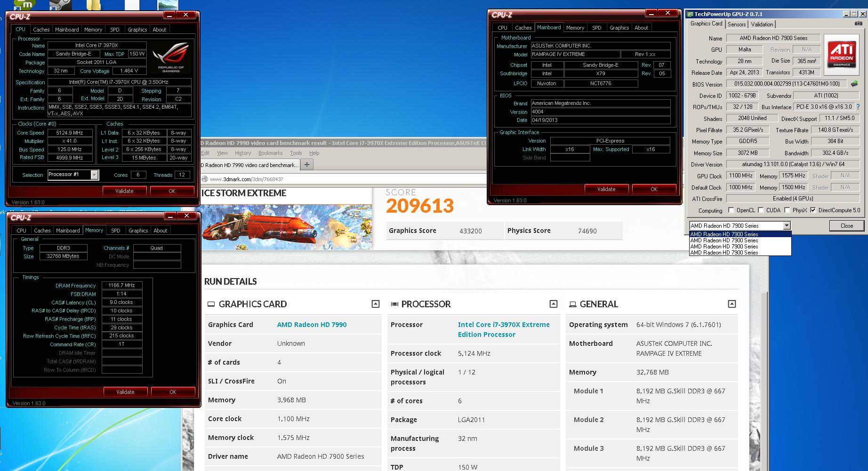The width and height of the screenshot is (868, 471).
Task: Collapse the General section on 3DMark
Action: click(732, 304)
